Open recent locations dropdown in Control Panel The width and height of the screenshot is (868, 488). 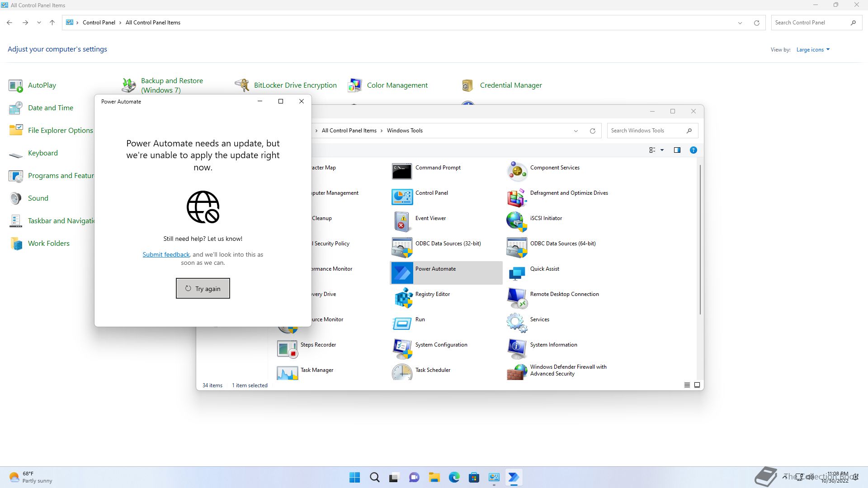(39, 23)
